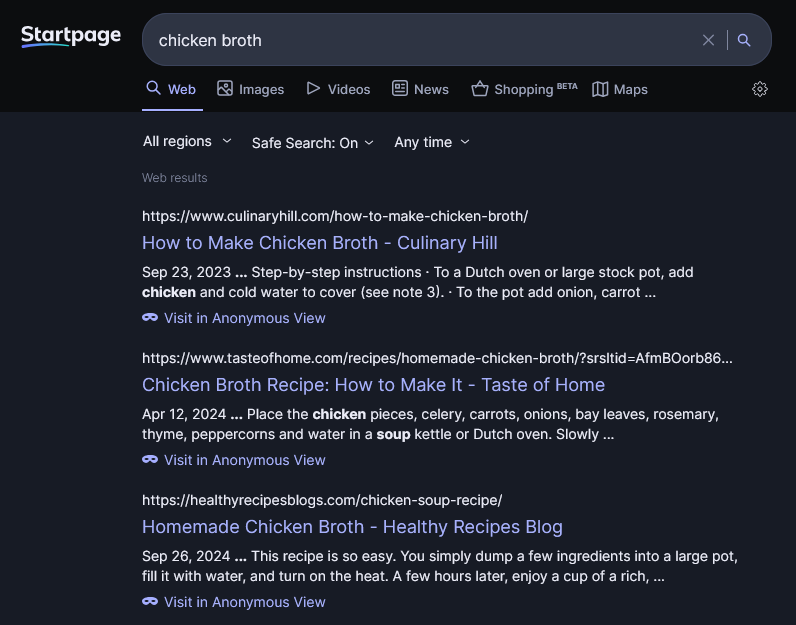Click chevron next to All regions
Image resolution: width=796 pixels, height=625 pixels.
[227, 141]
